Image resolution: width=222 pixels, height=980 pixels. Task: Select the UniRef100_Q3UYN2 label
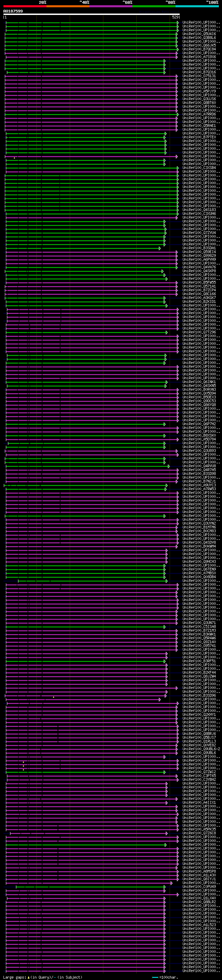(199, 524)
